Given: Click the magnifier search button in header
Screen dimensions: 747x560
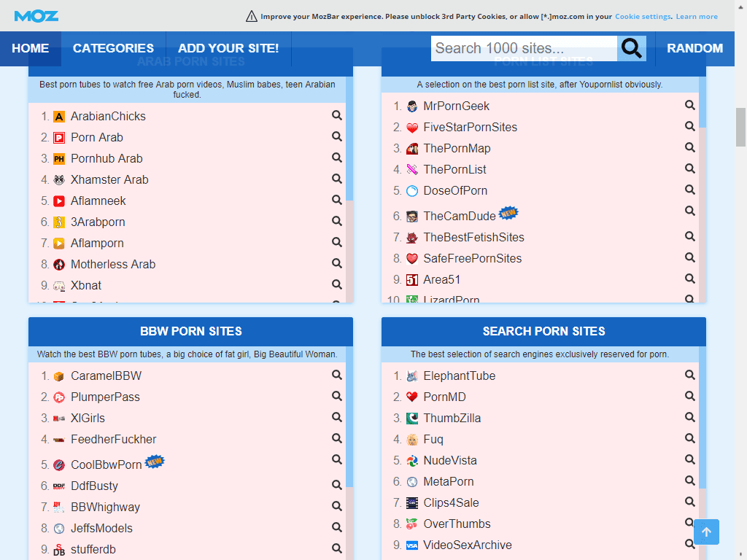Looking at the screenshot, I should (631, 49).
